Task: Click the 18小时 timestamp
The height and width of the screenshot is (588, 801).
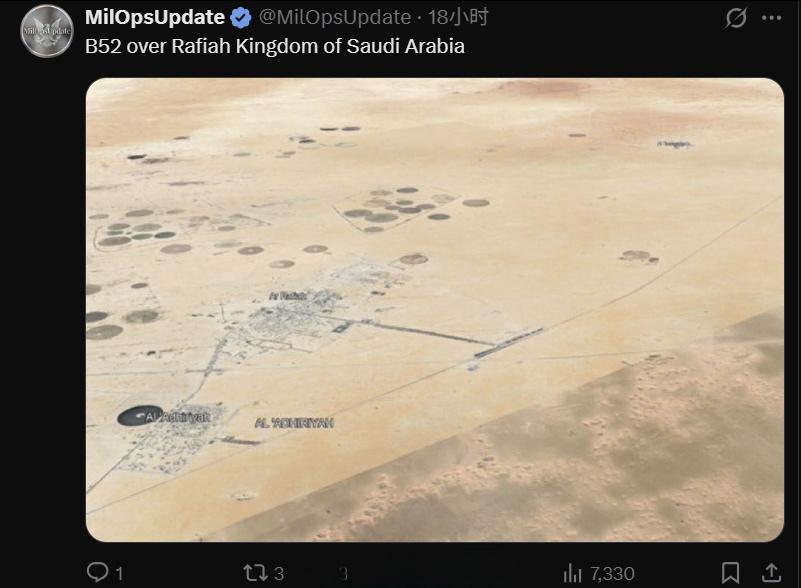Action: pyautogui.click(x=458, y=17)
